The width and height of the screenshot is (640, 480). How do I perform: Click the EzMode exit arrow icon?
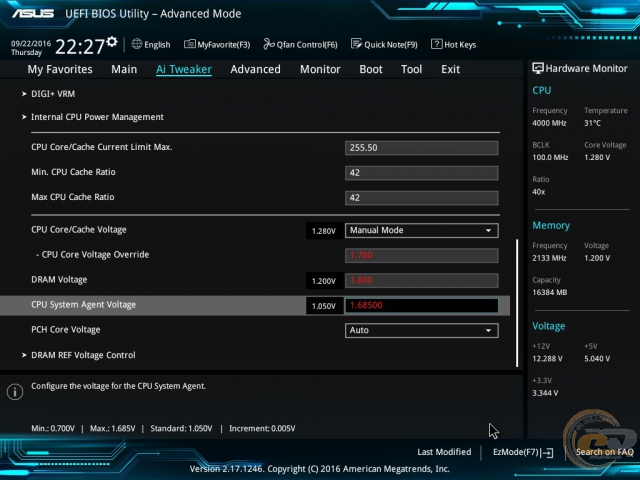click(x=548, y=452)
